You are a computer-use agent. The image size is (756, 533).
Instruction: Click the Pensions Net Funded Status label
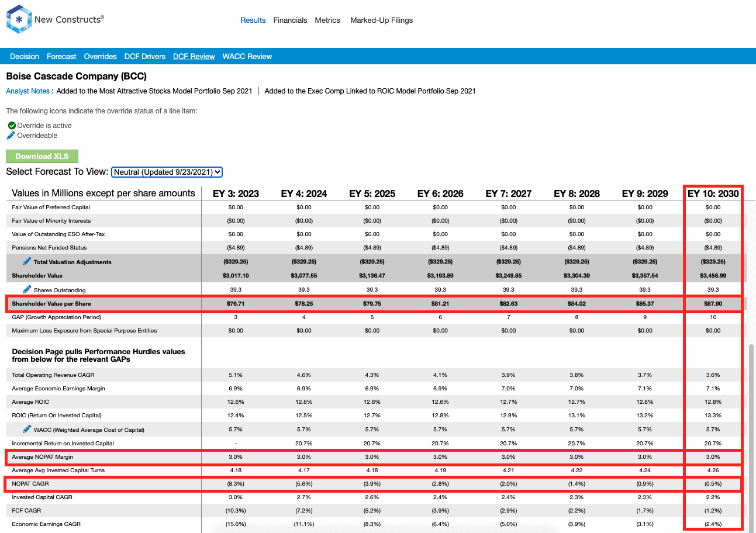(49, 247)
